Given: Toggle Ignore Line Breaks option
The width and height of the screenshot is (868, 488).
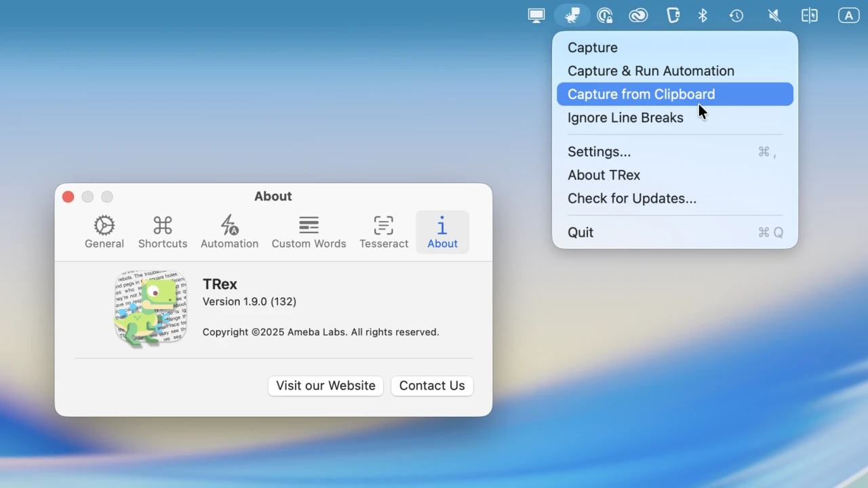Looking at the screenshot, I should 625,118.
